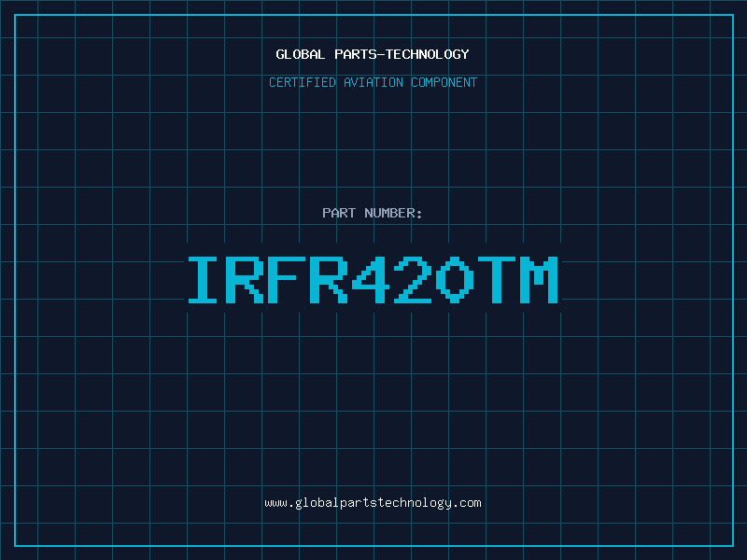Select the IRFR420TM part number text
747x560 pixels.
pyautogui.click(x=373, y=280)
